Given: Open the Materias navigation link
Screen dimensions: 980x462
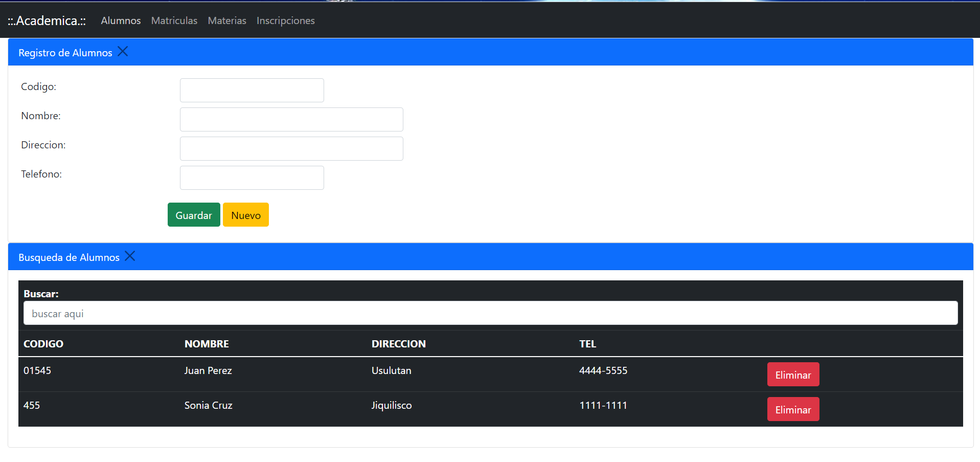Looking at the screenshot, I should pos(226,20).
